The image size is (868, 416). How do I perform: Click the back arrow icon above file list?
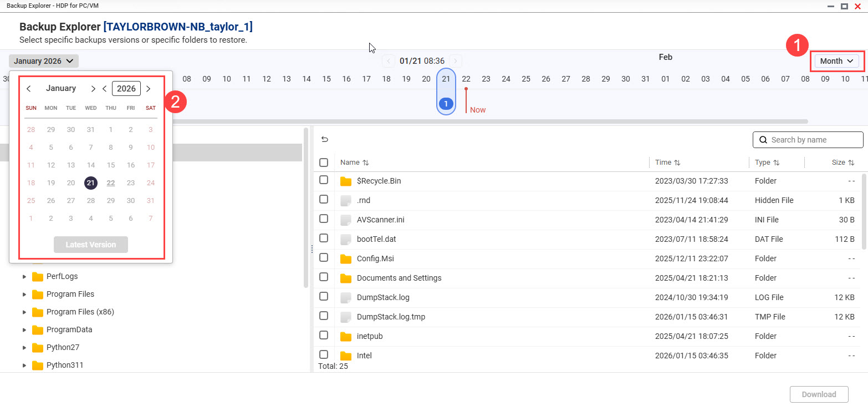tap(325, 140)
